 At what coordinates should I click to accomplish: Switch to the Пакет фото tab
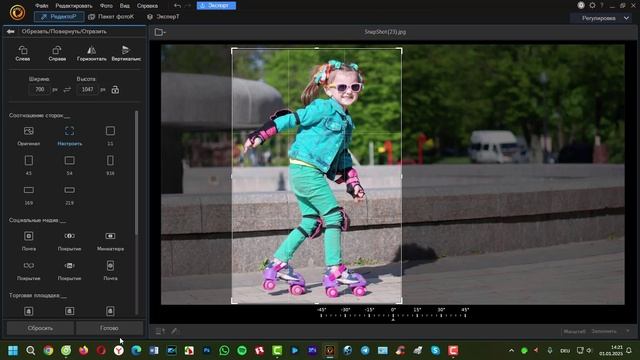[x=111, y=17]
